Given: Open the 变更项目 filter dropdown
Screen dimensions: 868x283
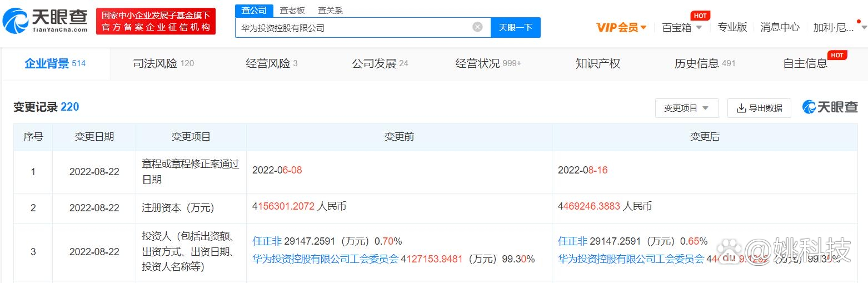Looking at the screenshot, I should (687, 108).
